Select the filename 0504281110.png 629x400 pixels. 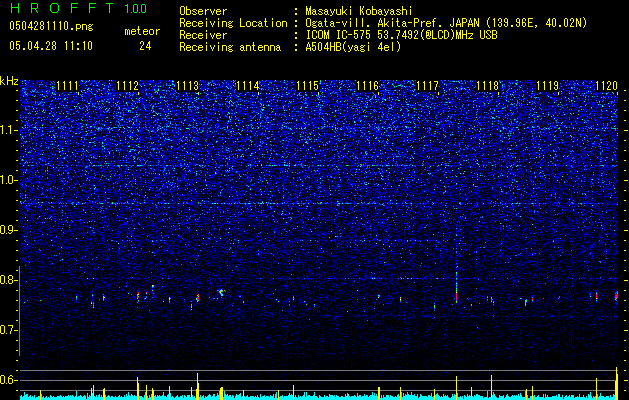pos(51,27)
